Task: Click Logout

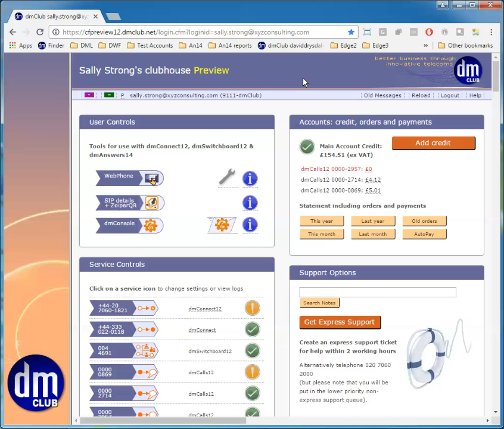Action: [450, 95]
